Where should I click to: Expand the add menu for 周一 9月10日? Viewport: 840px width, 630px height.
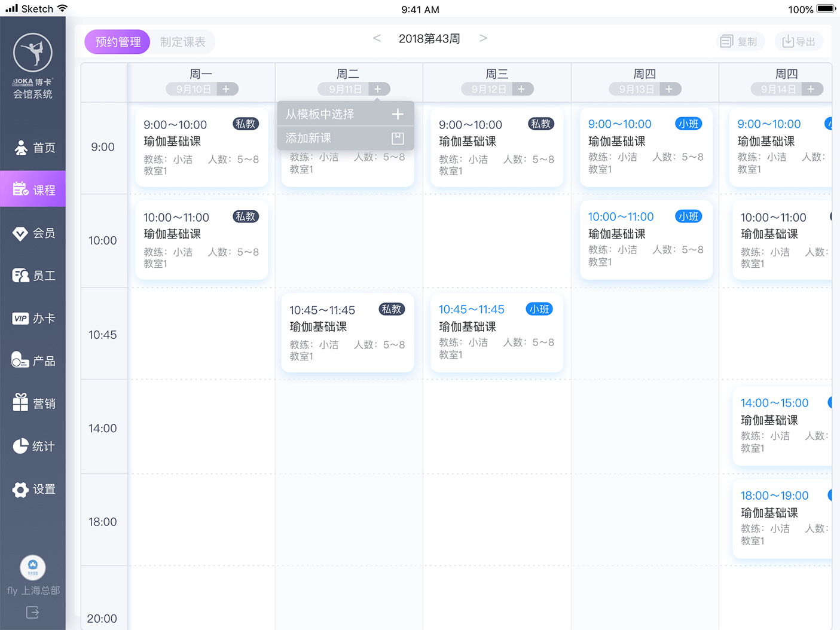(226, 89)
